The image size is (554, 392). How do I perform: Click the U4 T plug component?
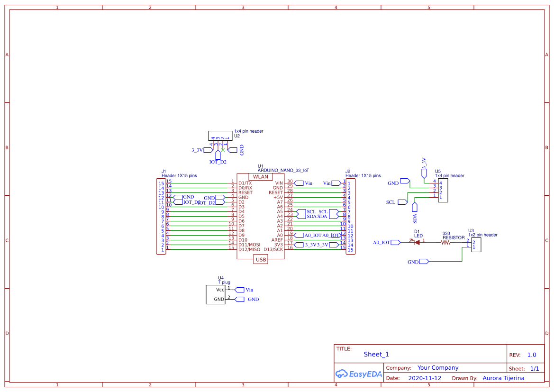pos(215,294)
